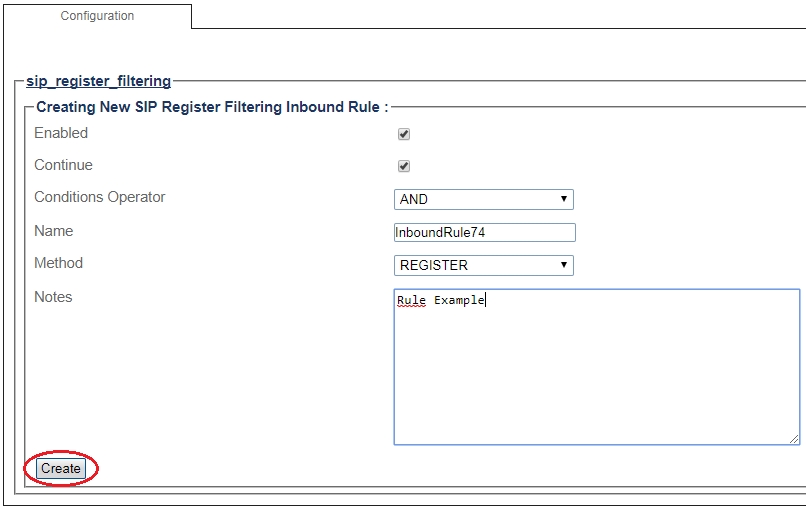The height and width of the screenshot is (510, 806).
Task: Click the Name field containing InboundRule74
Action: tap(485, 232)
